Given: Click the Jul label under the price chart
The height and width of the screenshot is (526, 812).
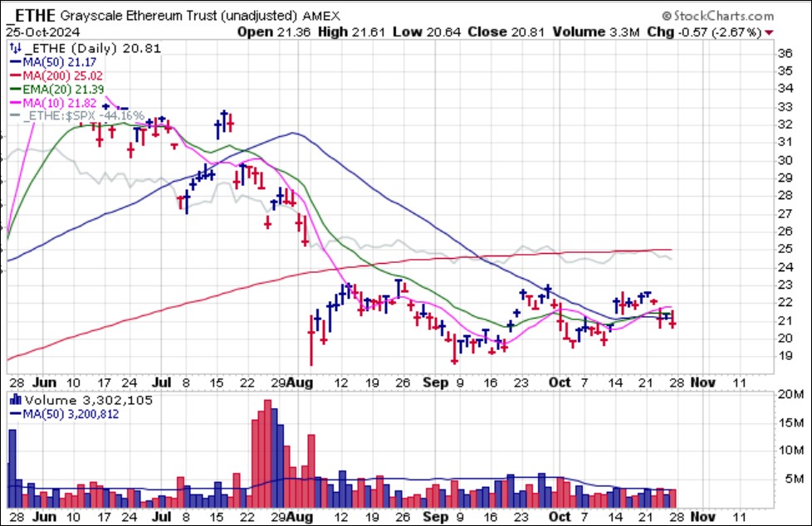Looking at the screenshot, I should pyautogui.click(x=162, y=382).
